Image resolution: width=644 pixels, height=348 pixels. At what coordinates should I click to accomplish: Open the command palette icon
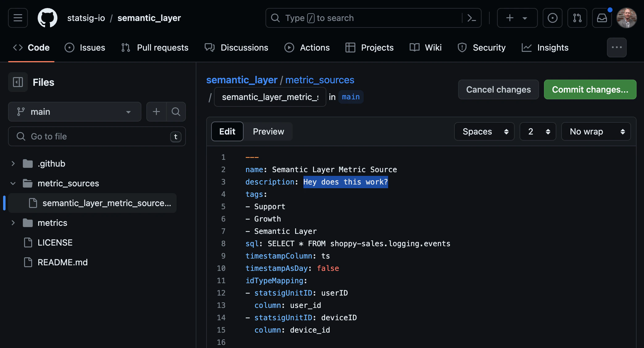471,18
